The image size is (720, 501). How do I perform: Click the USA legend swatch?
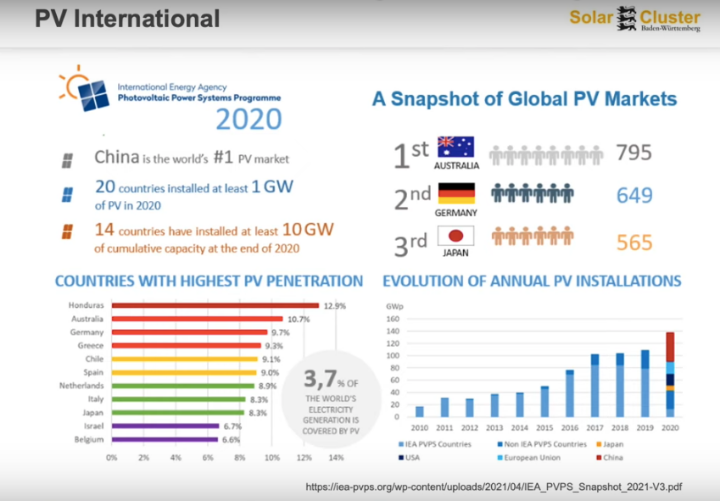pos(401,457)
